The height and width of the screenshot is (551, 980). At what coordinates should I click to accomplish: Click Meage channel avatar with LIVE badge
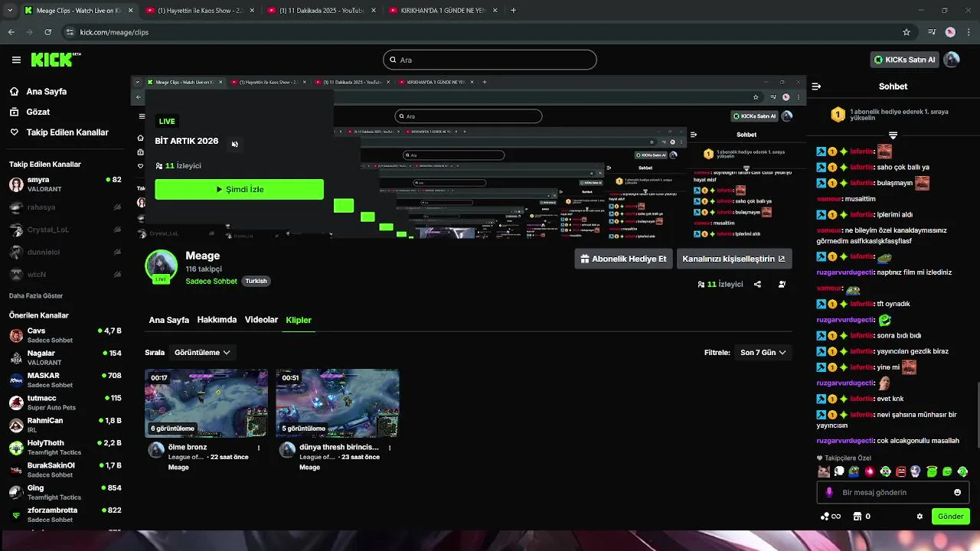[161, 266]
